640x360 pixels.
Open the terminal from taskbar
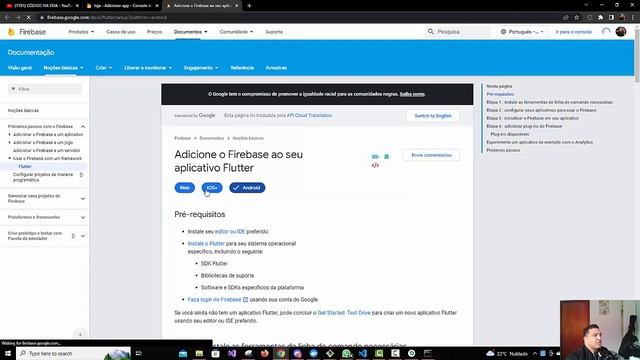428,353
